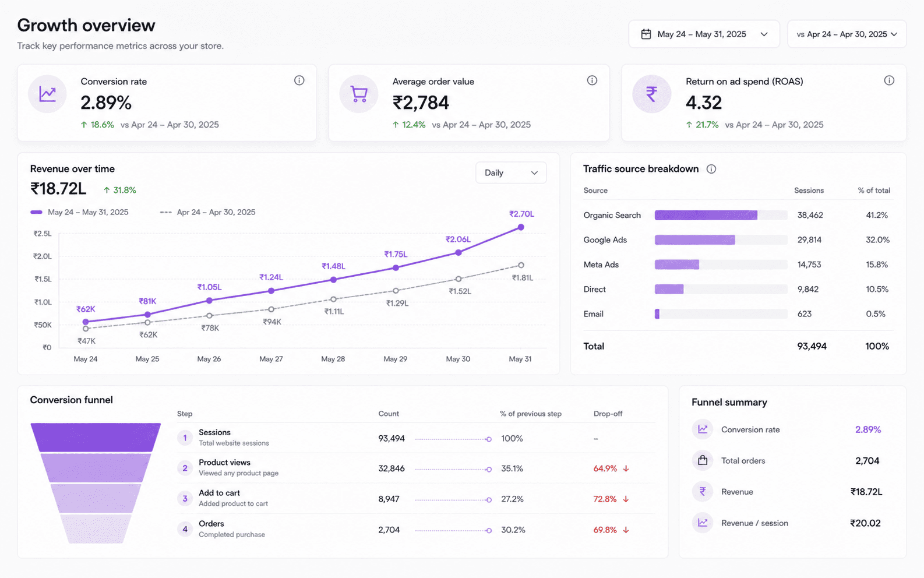Click the Drop-off column header

tap(608, 414)
